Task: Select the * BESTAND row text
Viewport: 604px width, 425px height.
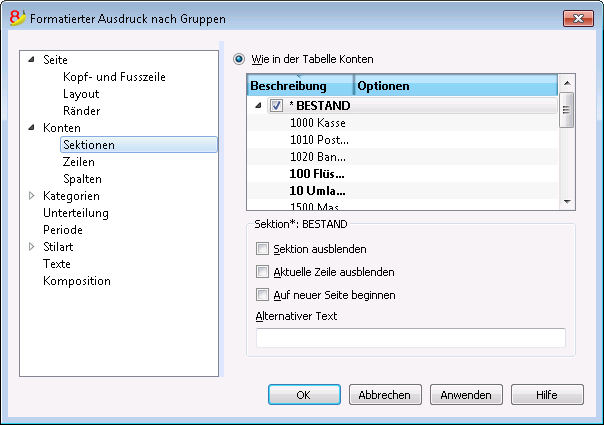Action: click(320, 106)
